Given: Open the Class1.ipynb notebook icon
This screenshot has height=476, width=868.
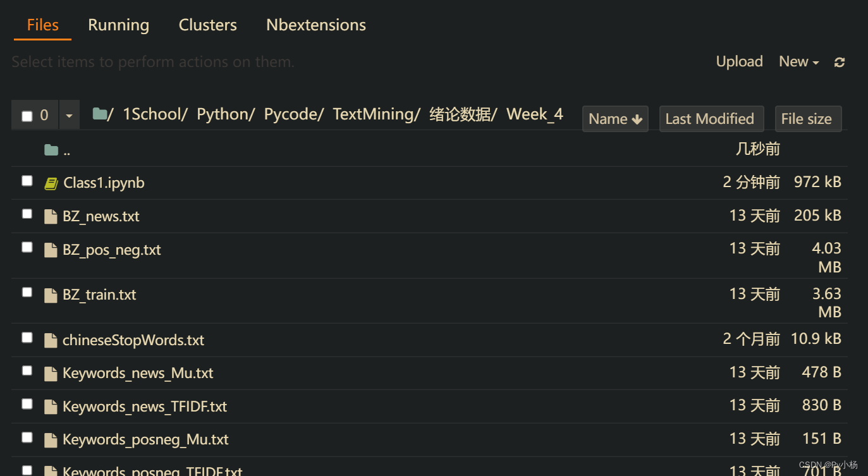Looking at the screenshot, I should [x=51, y=183].
